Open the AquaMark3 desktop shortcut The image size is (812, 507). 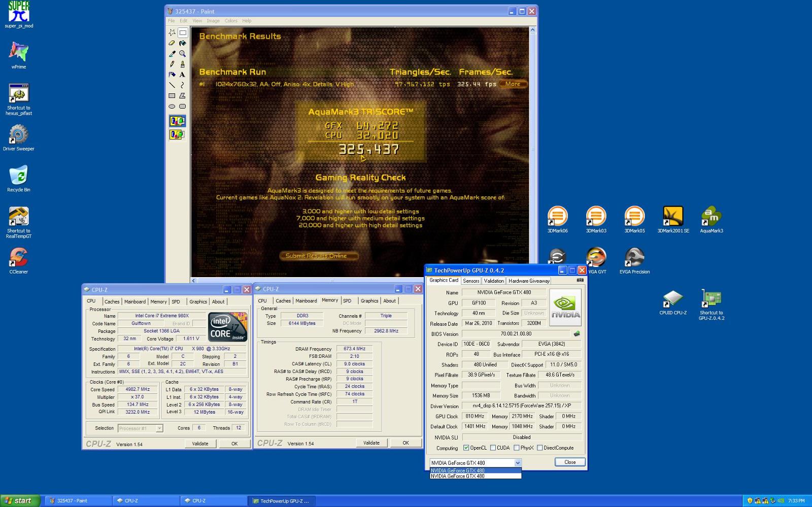coord(712,219)
